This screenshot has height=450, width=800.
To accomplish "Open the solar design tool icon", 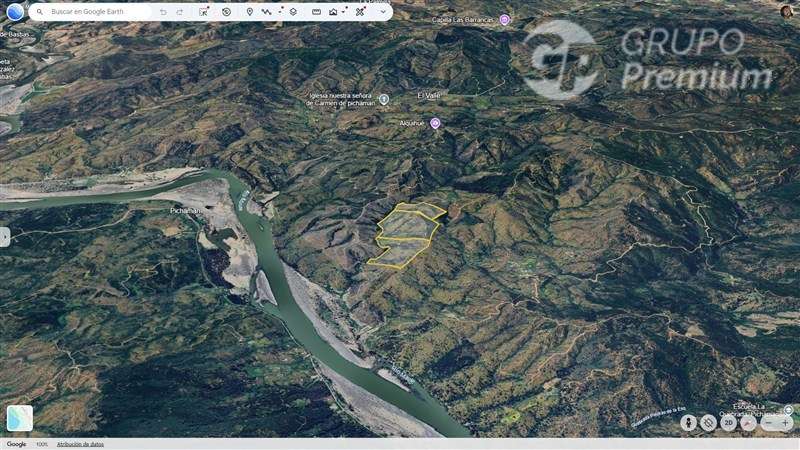I will pos(360,11).
